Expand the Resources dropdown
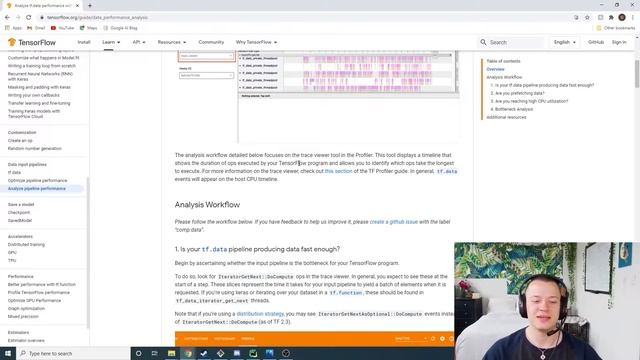The height and width of the screenshot is (360, 640). 172,42
